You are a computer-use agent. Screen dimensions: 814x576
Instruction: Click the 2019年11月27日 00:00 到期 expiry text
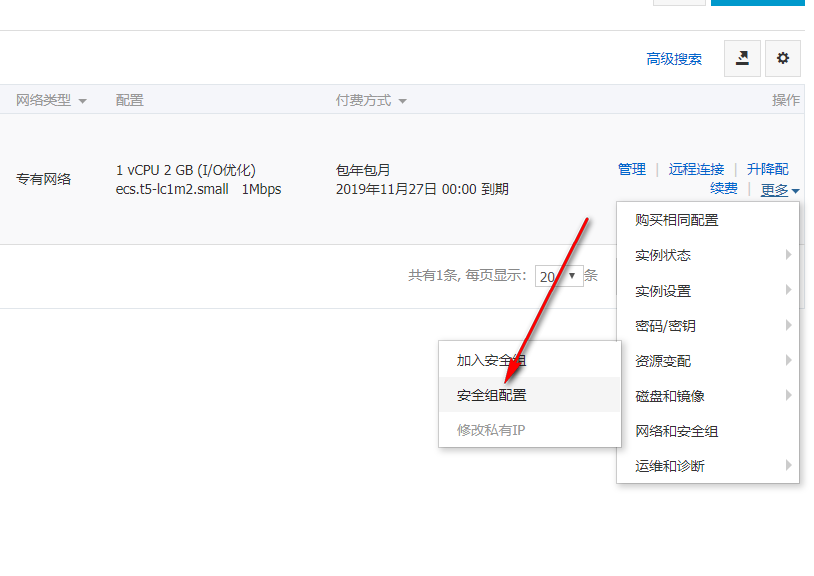(x=422, y=189)
